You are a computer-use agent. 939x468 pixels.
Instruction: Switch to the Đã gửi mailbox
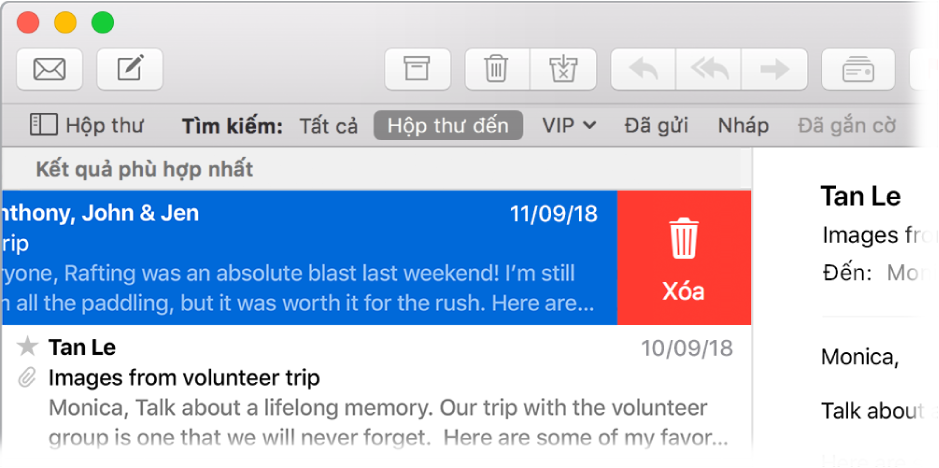(x=656, y=125)
